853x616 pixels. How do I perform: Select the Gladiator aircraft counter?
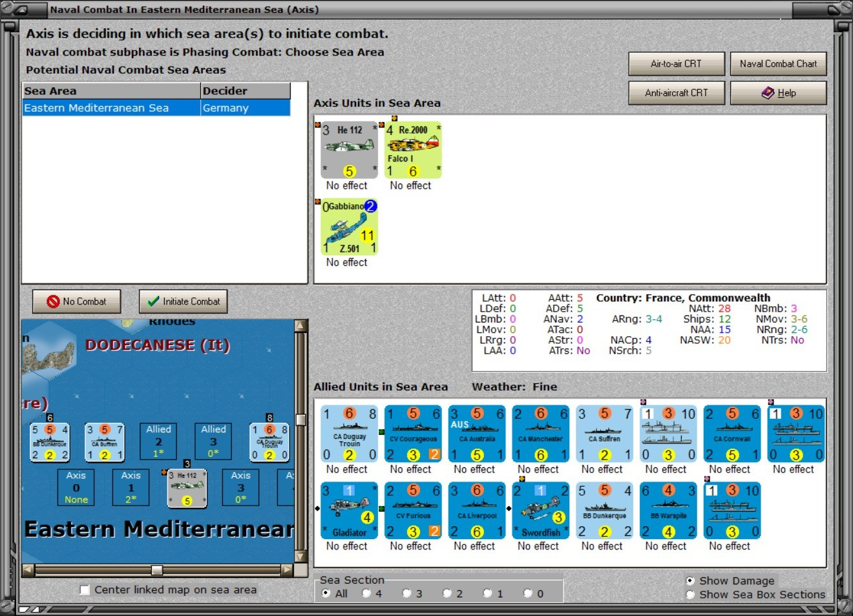click(349, 511)
